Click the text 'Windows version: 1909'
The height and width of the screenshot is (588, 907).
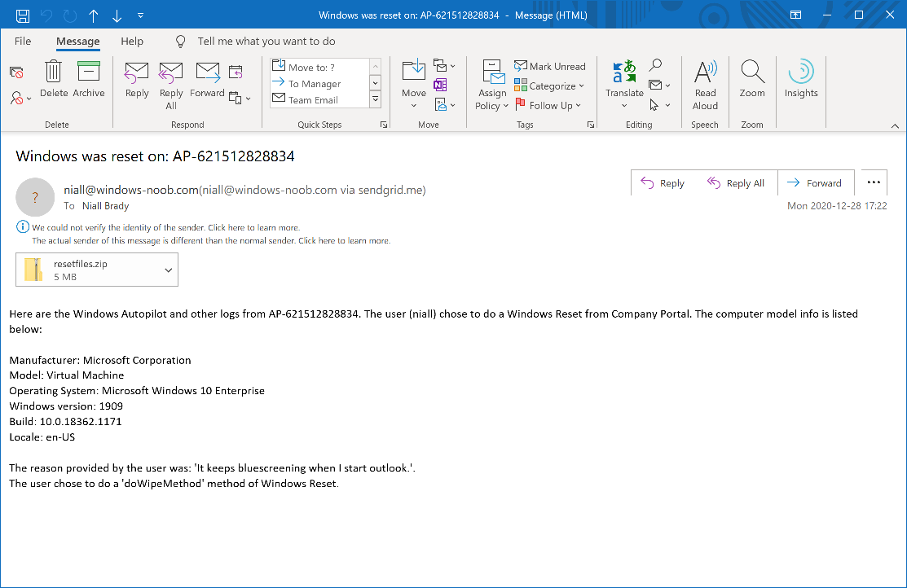66,406
